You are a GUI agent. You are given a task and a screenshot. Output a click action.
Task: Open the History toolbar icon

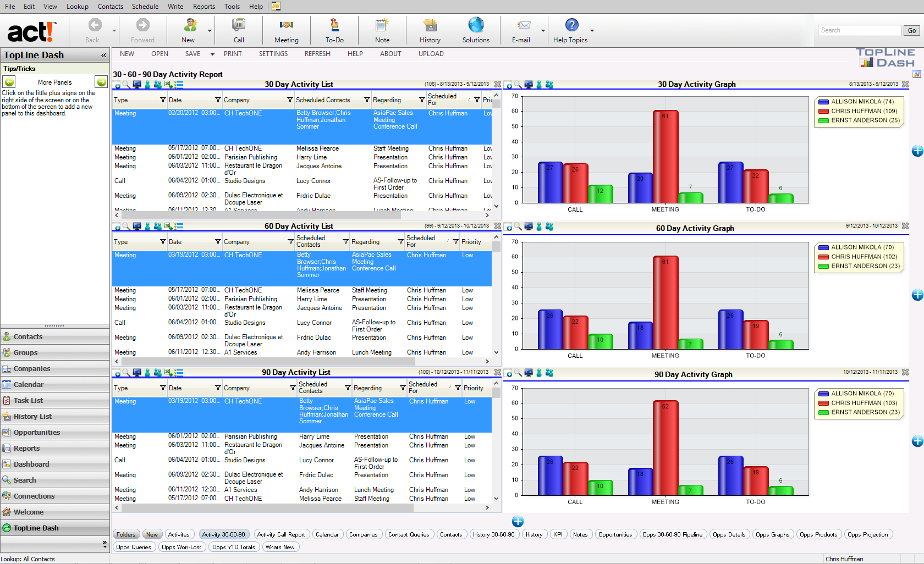(430, 25)
